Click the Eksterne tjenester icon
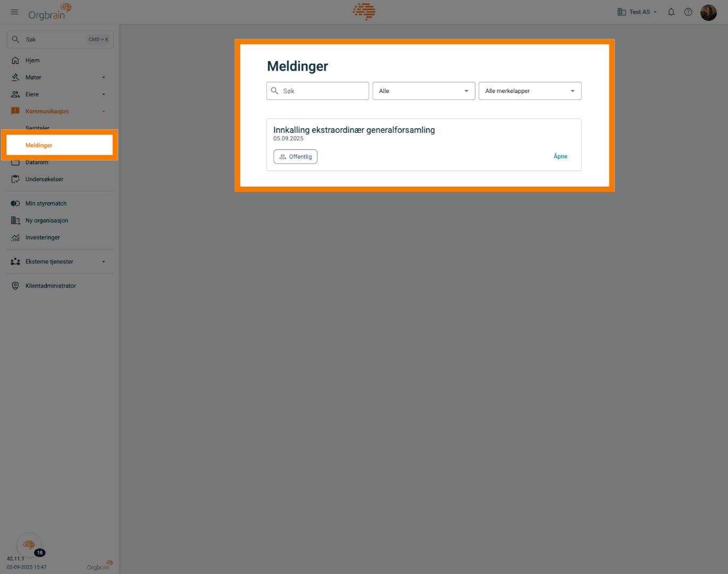728x574 pixels. pyautogui.click(x=15, y=261)
